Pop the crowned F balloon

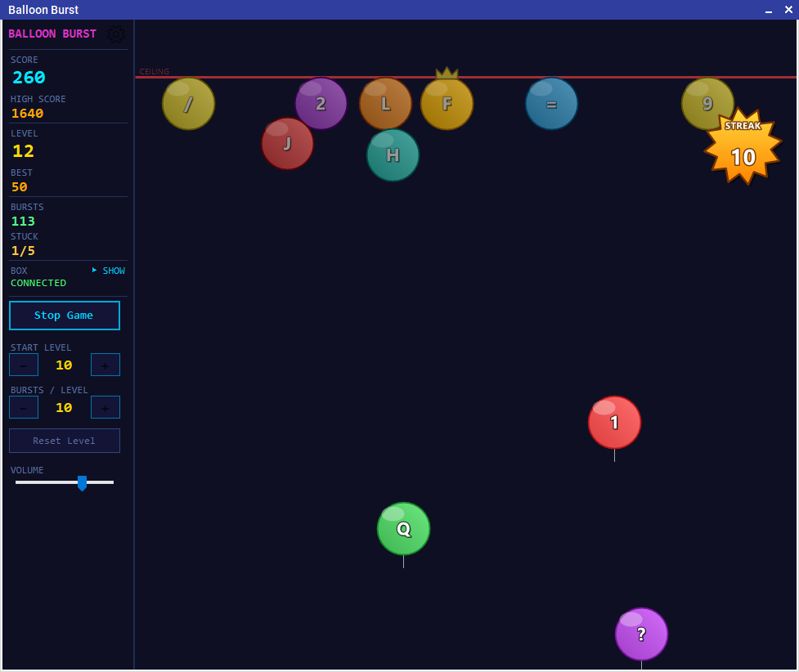point(447,104)
